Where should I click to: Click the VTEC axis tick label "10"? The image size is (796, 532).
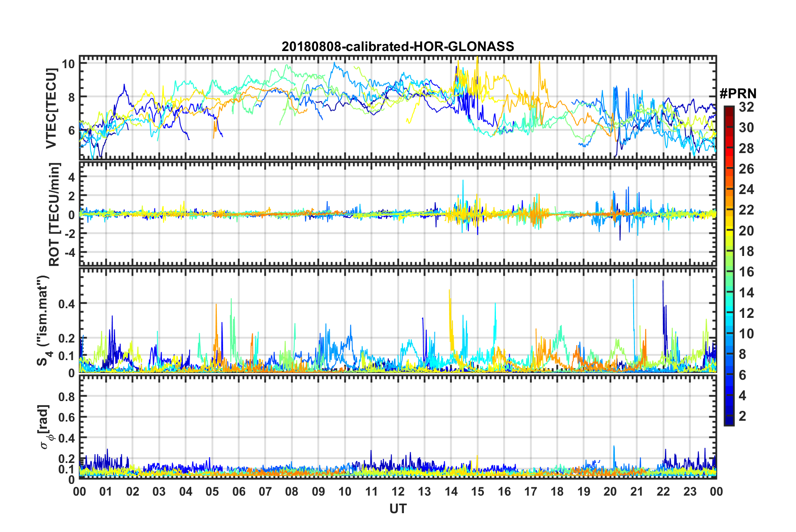pos(68,64)
